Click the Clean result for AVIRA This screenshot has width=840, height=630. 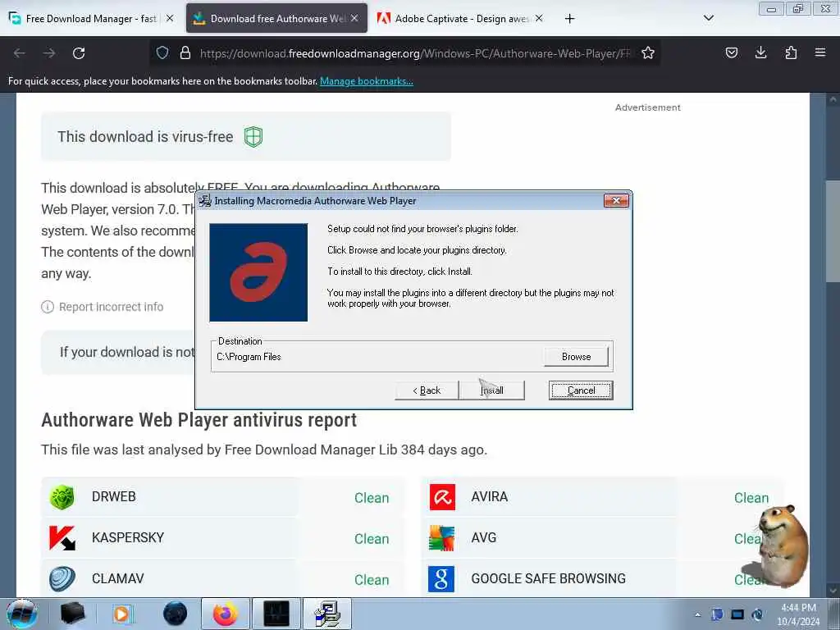tap(751, 498)
